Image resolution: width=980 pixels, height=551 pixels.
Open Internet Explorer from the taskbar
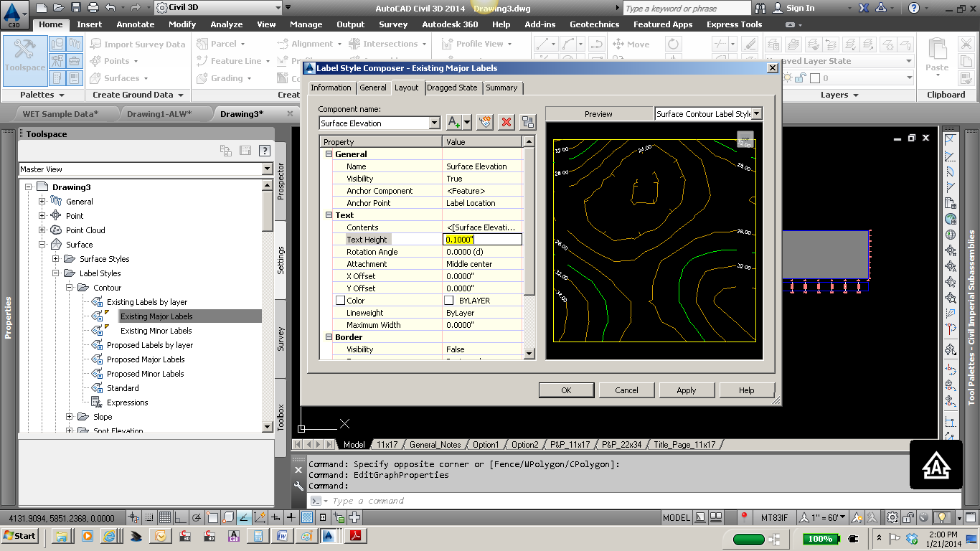coord(109,536)
